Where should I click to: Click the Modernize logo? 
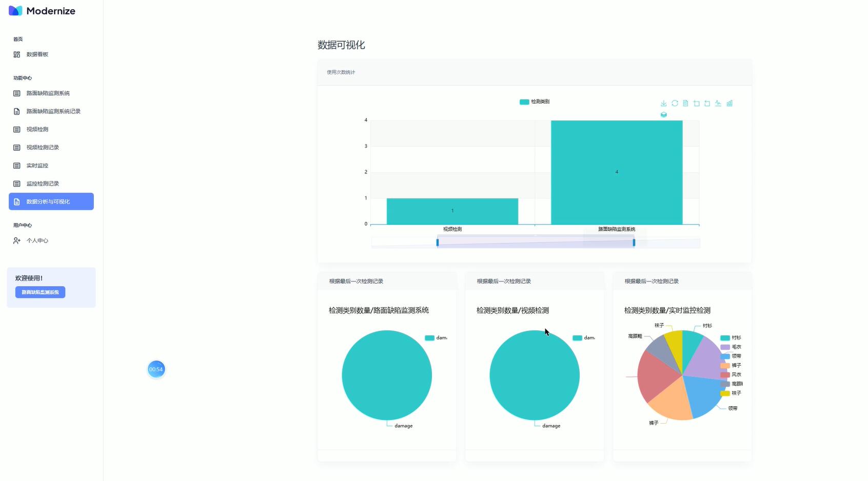(42, 11)
